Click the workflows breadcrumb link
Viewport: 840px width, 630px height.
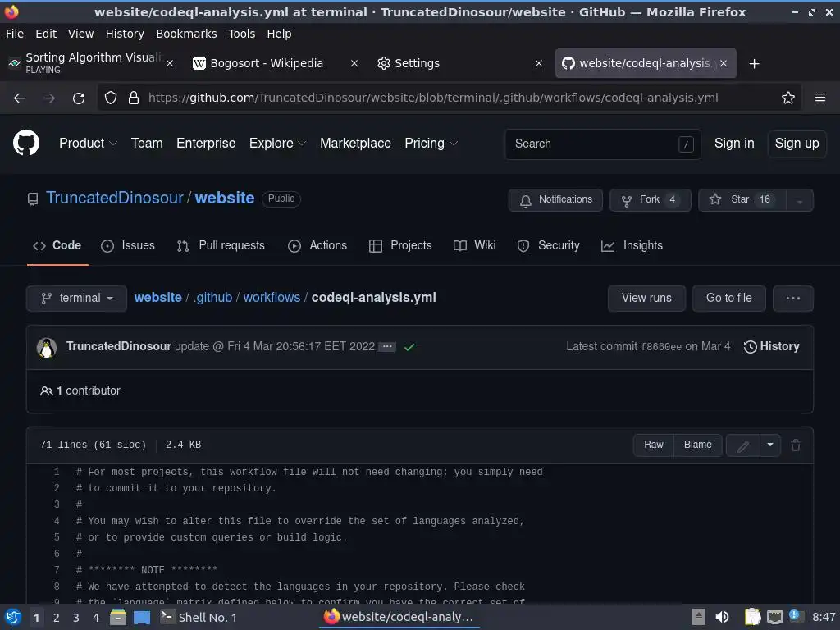[x=272, y=298]
